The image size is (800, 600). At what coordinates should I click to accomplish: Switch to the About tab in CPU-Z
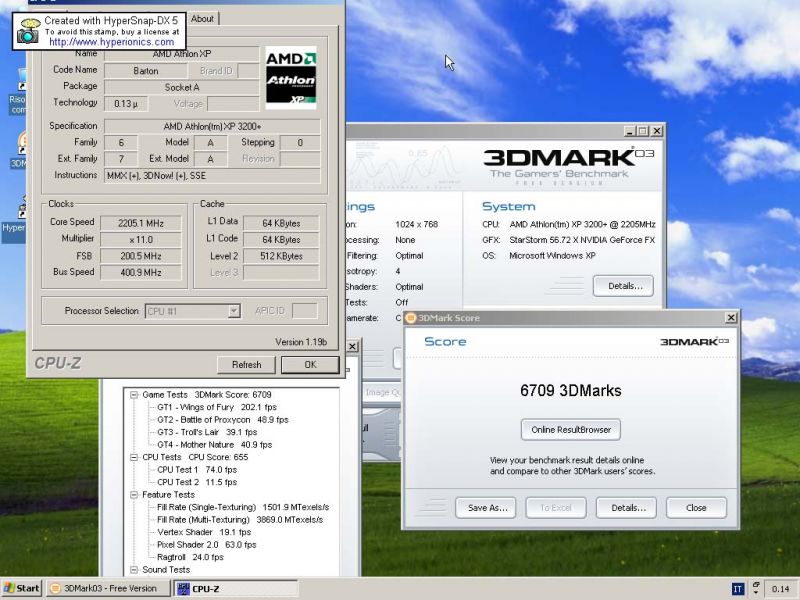(x=203, y=19)
